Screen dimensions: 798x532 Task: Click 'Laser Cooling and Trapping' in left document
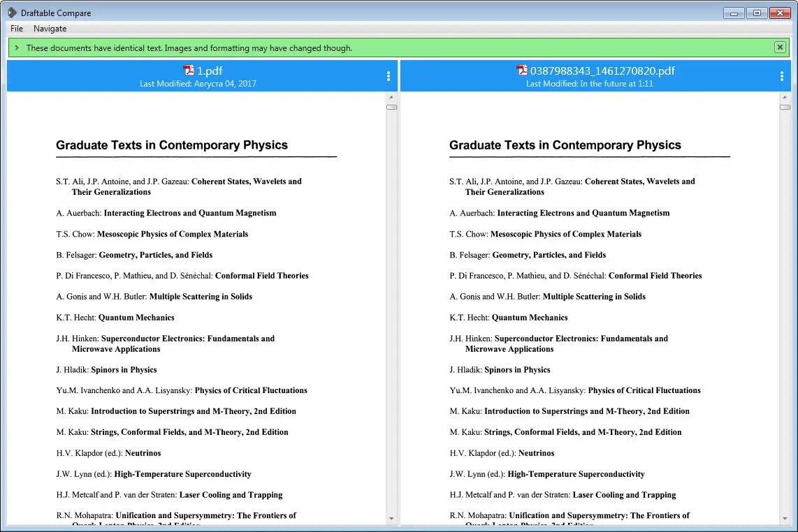231,495
